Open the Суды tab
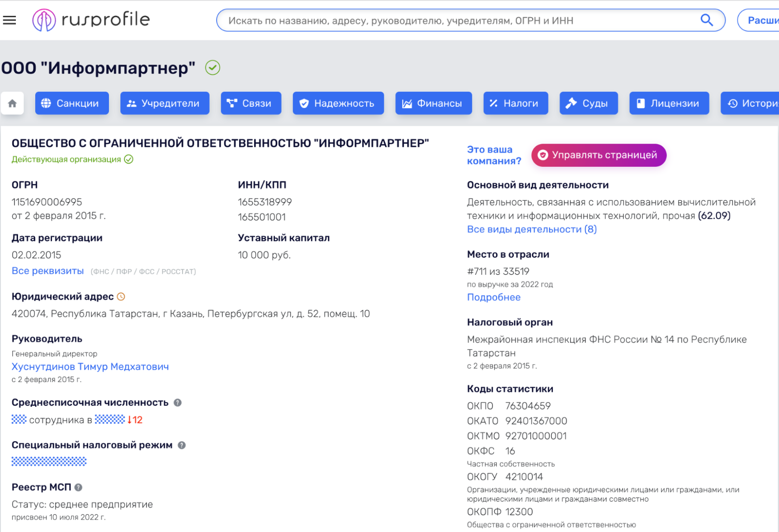The height and width of the screenshot is (532, 779). [x=589, y=104]
